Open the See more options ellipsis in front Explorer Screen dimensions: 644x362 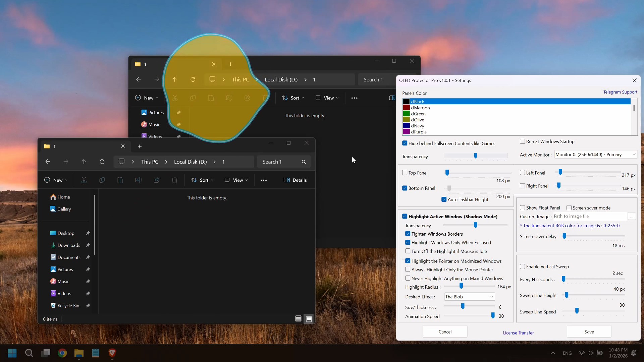pyautogui.click(x=264, y=180)
